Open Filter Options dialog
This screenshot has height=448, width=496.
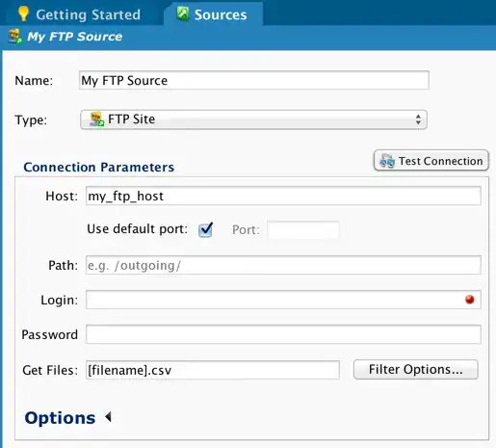pos(416,369)
